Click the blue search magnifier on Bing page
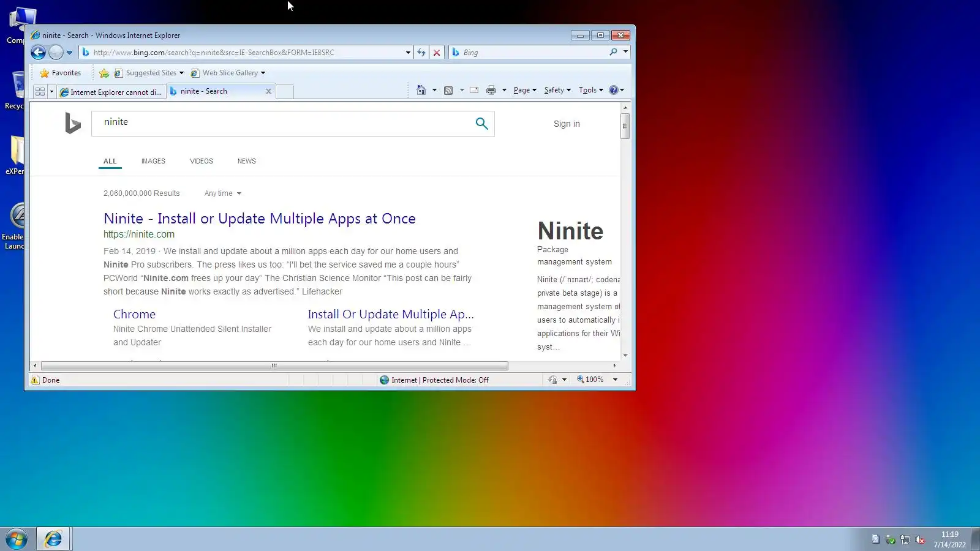 tap(482, 124)
